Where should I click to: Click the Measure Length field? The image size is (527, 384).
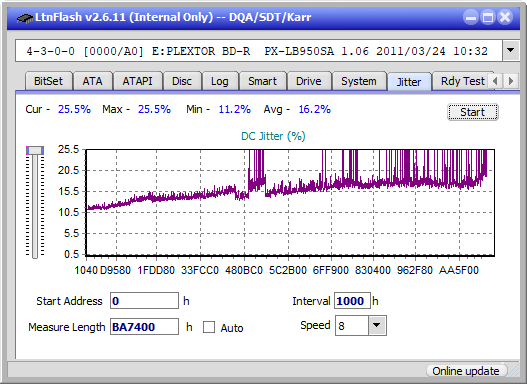click(145, 327)
